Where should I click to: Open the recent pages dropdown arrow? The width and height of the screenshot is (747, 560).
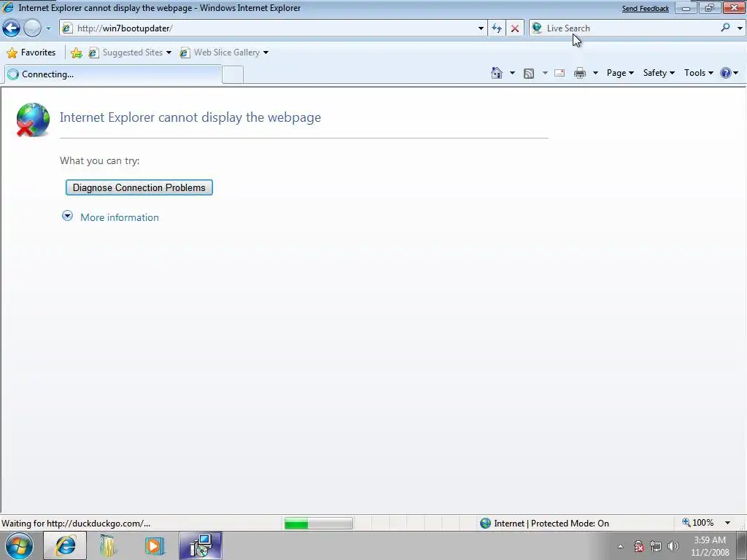(48, 28)
